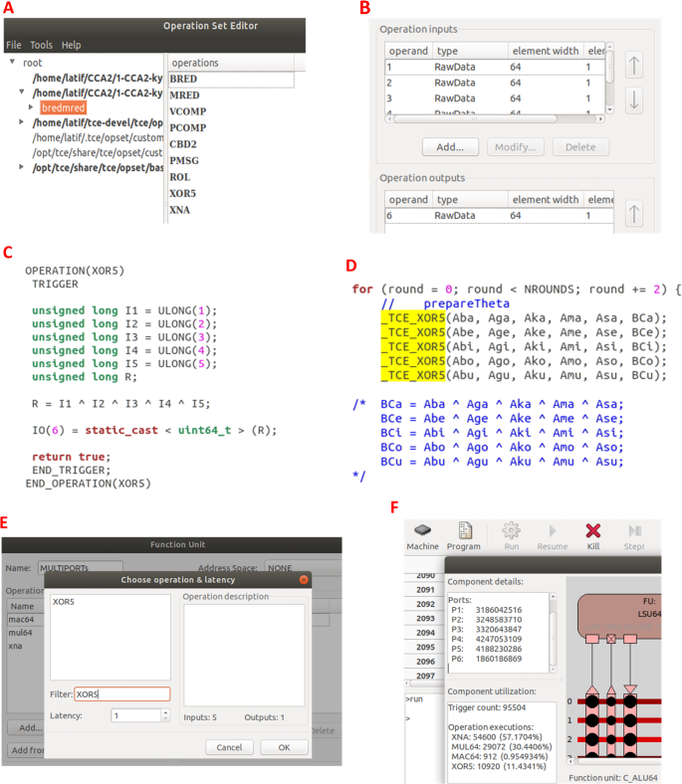The height and width of the screenshot is (784, 682).
Task: Select the XNA operation
Action: point(179,210)
